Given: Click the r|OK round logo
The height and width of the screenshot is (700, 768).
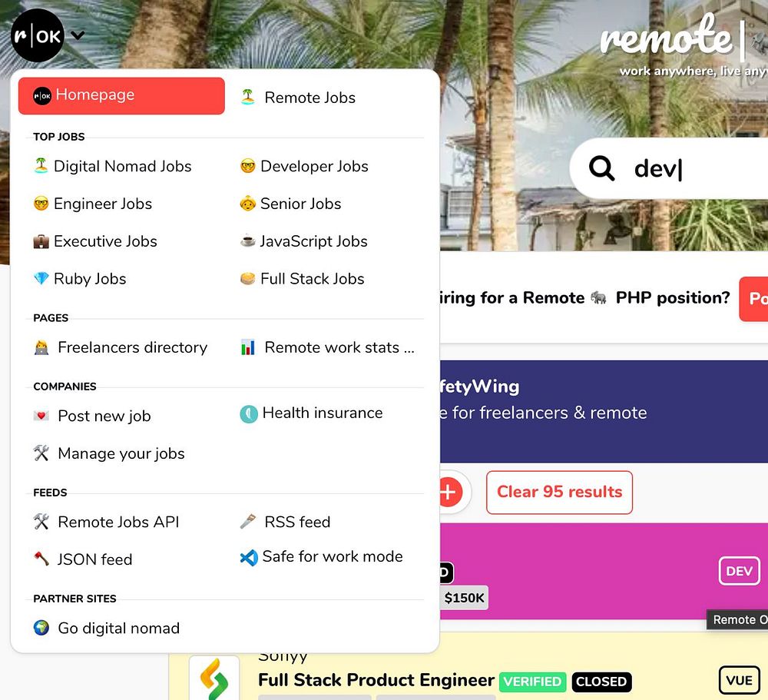Looking at the screenshot, I should pos(38,35).
